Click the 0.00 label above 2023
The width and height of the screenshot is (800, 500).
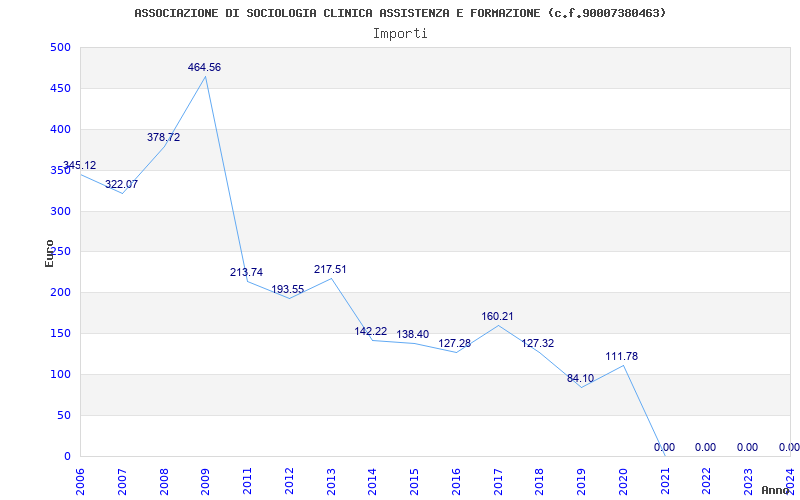[x=747, y=447]
